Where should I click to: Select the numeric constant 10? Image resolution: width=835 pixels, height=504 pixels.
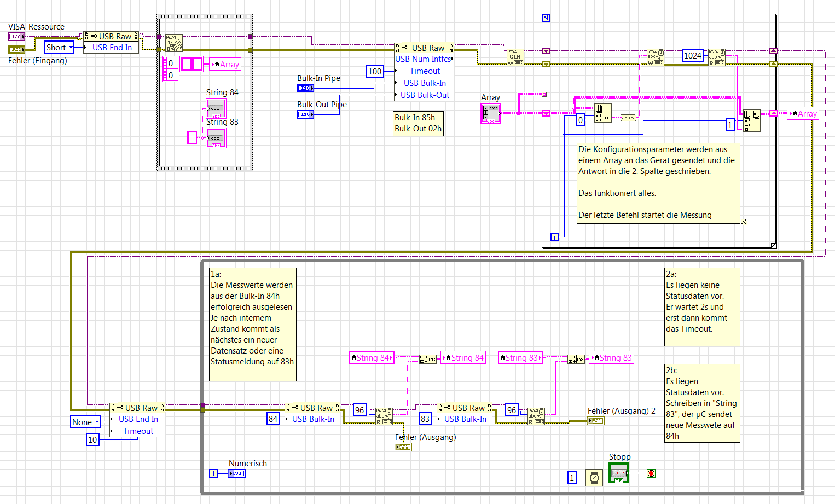click(x=93, y=439)
